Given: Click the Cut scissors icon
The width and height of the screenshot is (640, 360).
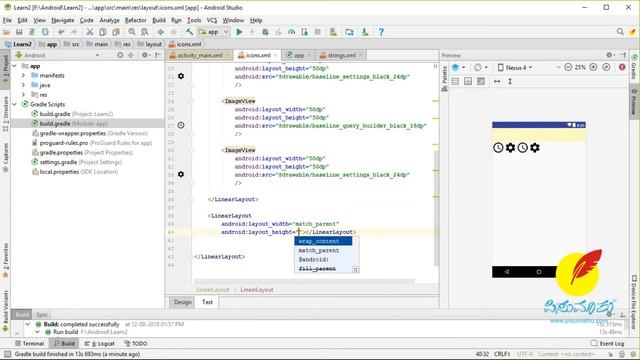Looking at the screenshot, I should coord(90,32).
